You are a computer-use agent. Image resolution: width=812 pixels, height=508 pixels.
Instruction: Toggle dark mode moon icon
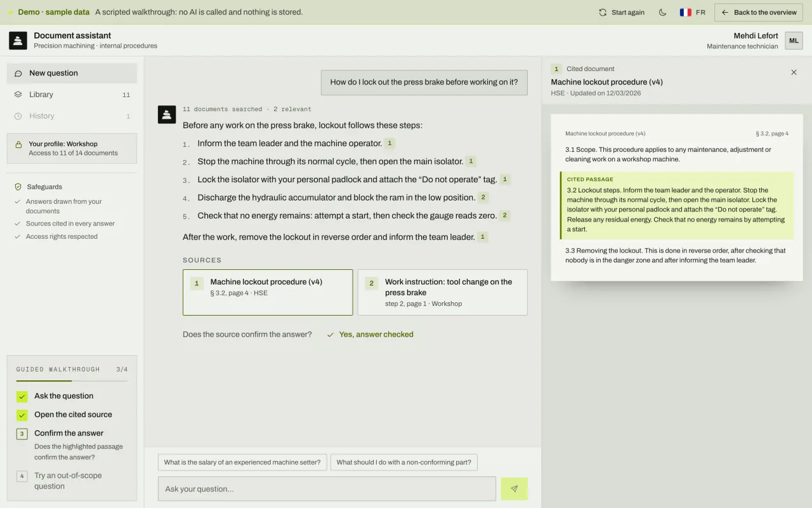coord(662,12)
